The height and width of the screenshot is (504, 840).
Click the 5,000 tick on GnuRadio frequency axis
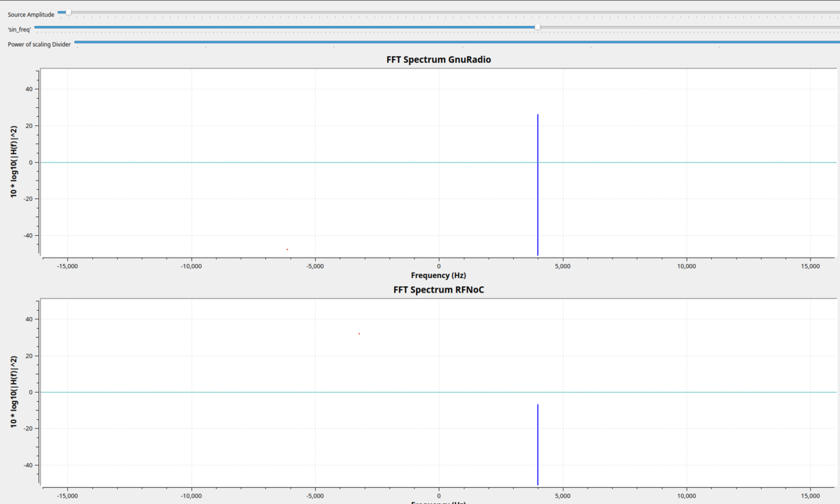pos(563,266)
